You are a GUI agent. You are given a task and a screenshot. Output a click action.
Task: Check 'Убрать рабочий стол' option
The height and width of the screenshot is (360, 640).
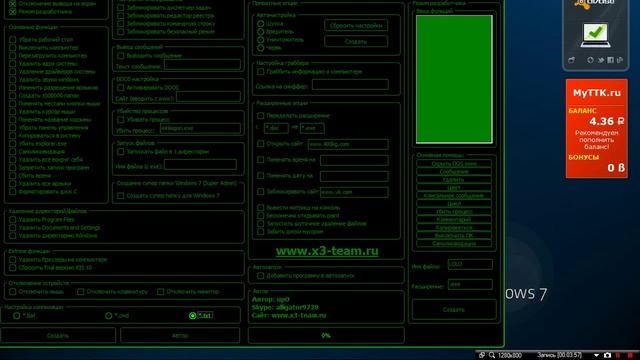pyautogui.click(x=13, y=40)
